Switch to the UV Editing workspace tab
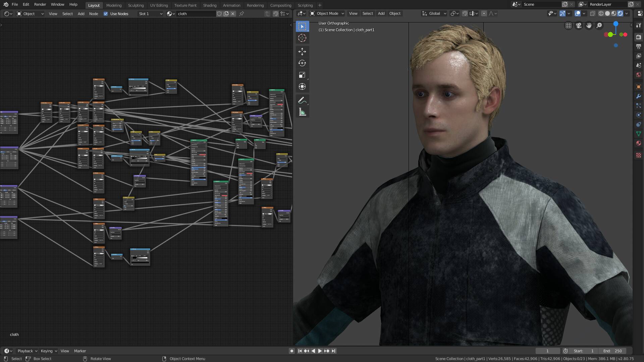 click(159, 5)
